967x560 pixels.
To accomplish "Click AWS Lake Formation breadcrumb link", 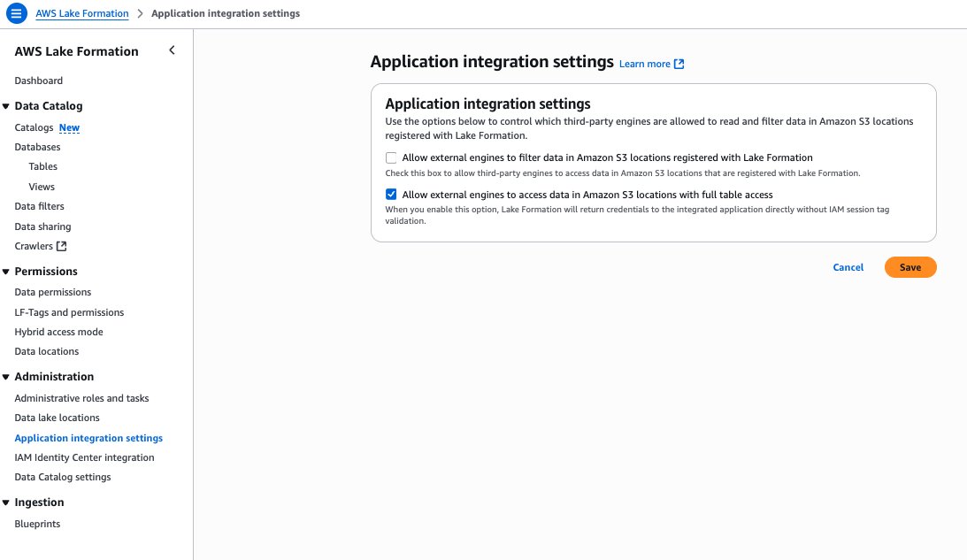I will pos(82,13).
